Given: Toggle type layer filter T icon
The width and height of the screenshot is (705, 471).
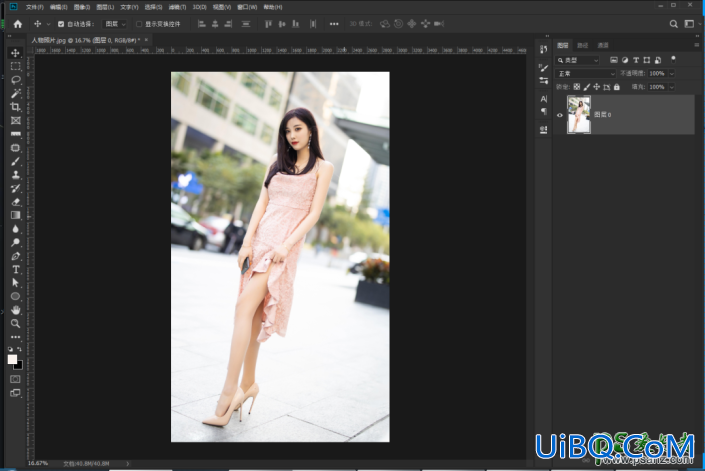Looking at the screenshot, I should pos(636,60).
